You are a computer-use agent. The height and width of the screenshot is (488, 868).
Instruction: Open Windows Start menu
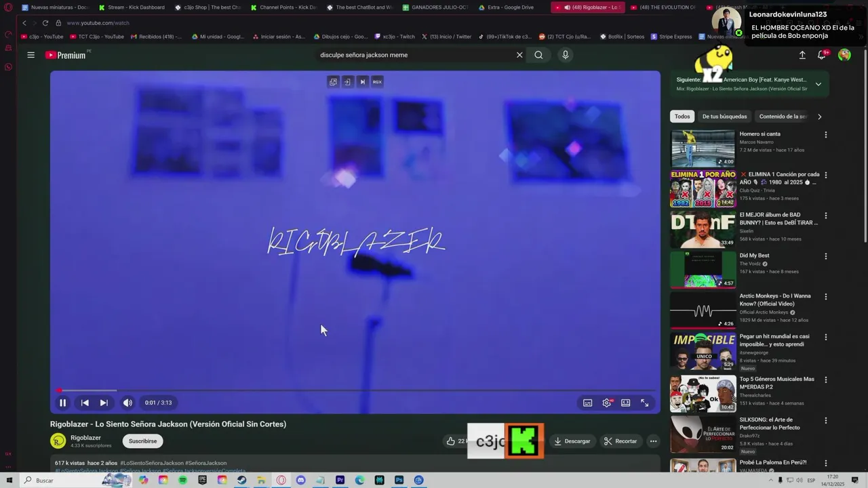[x=8, y=480]
